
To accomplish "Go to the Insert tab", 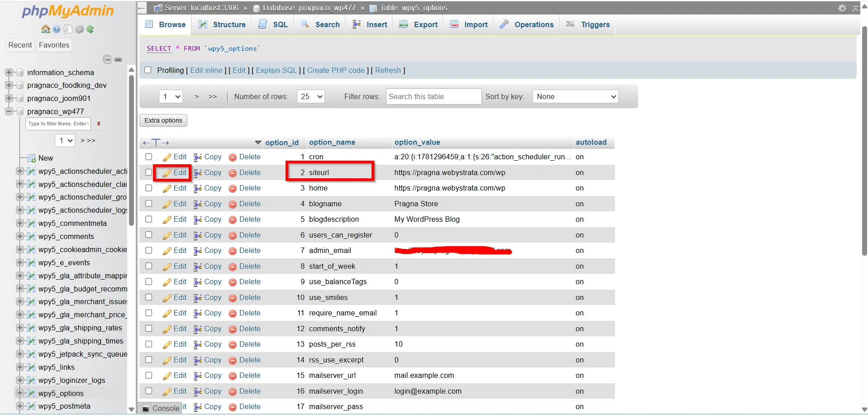I will tap(370, 24).
